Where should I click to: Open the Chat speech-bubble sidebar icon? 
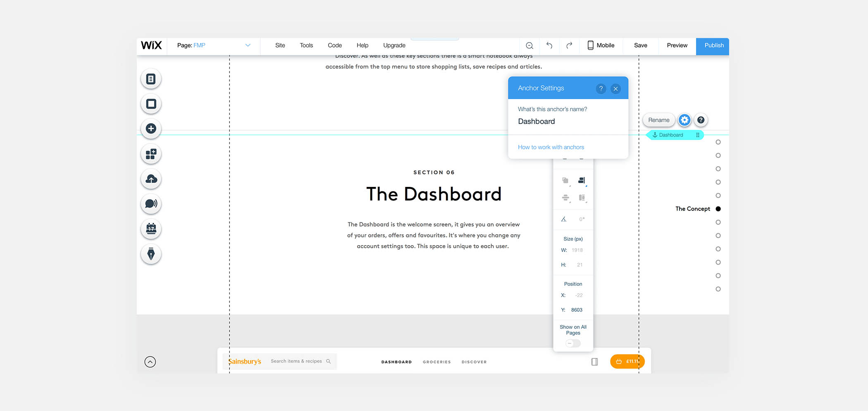pyautogui.click(x=151, y=204)
